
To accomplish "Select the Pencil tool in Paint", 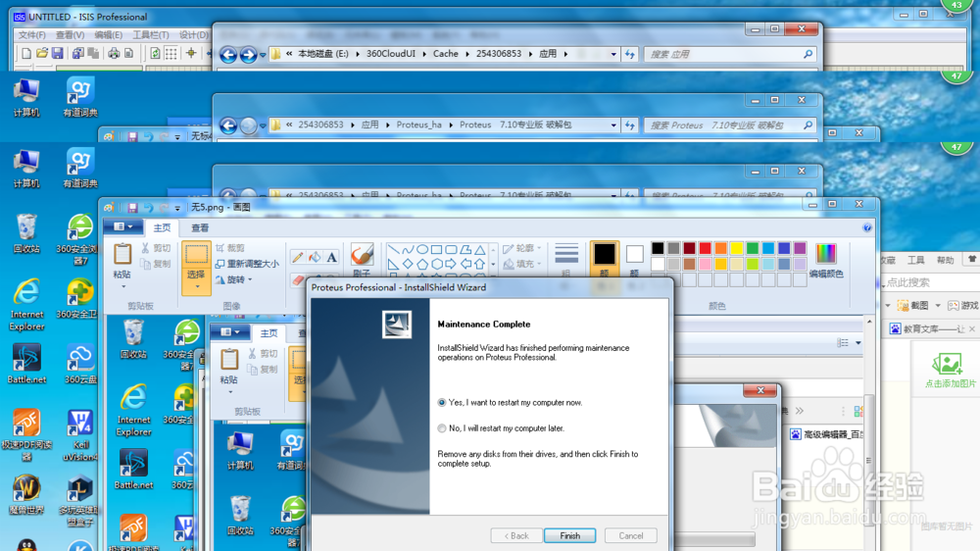I will (298, 257).
